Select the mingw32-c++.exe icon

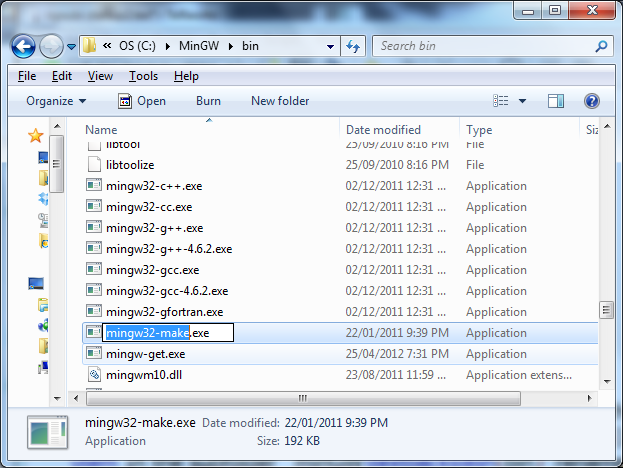94,185
